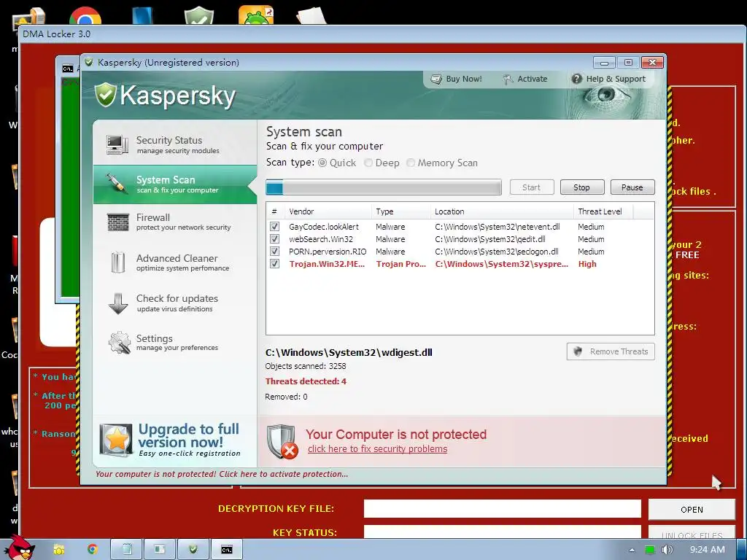Show hidden tray icons arrow
This screenshot has height=560, width=747.
[632, 550]
